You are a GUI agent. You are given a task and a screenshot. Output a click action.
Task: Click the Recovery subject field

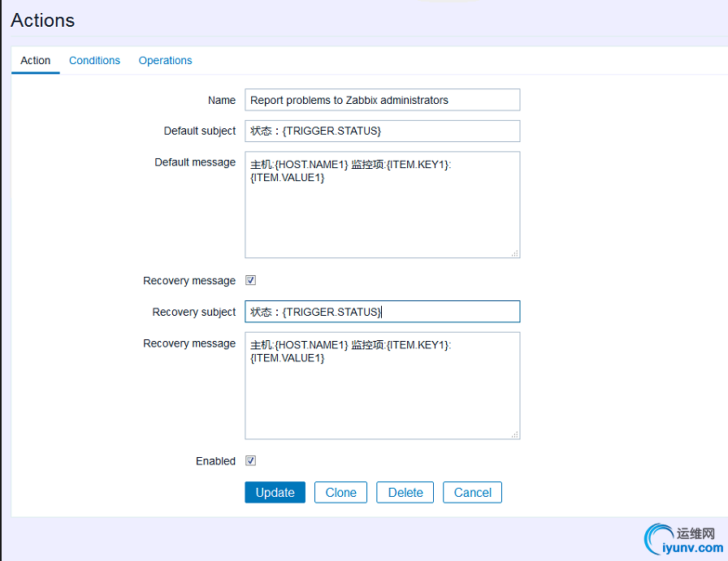tap(382, 312)
